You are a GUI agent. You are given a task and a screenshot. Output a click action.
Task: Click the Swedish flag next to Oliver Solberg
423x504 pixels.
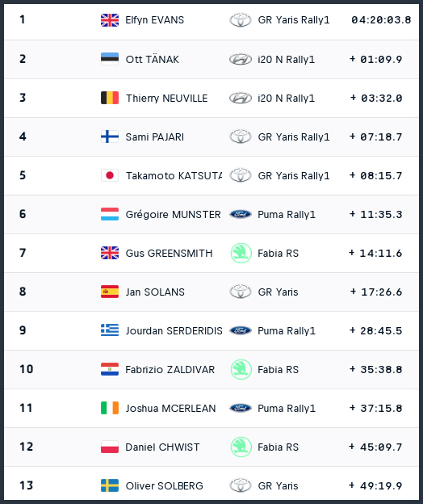pyautogui.click(x=110, y=485)
